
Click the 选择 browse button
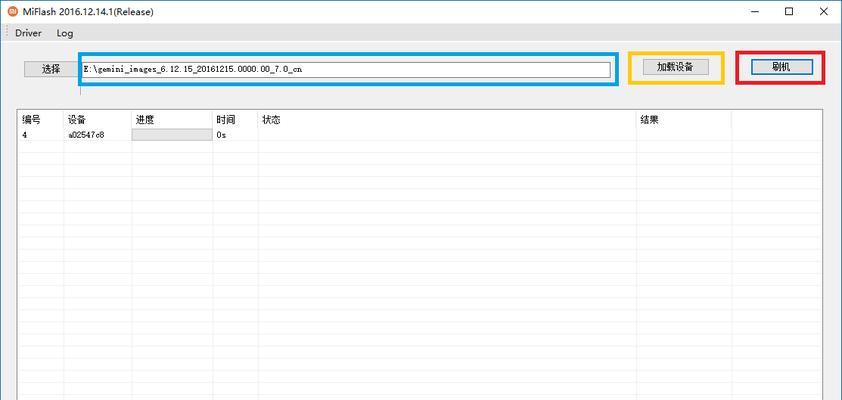point(52,69)
